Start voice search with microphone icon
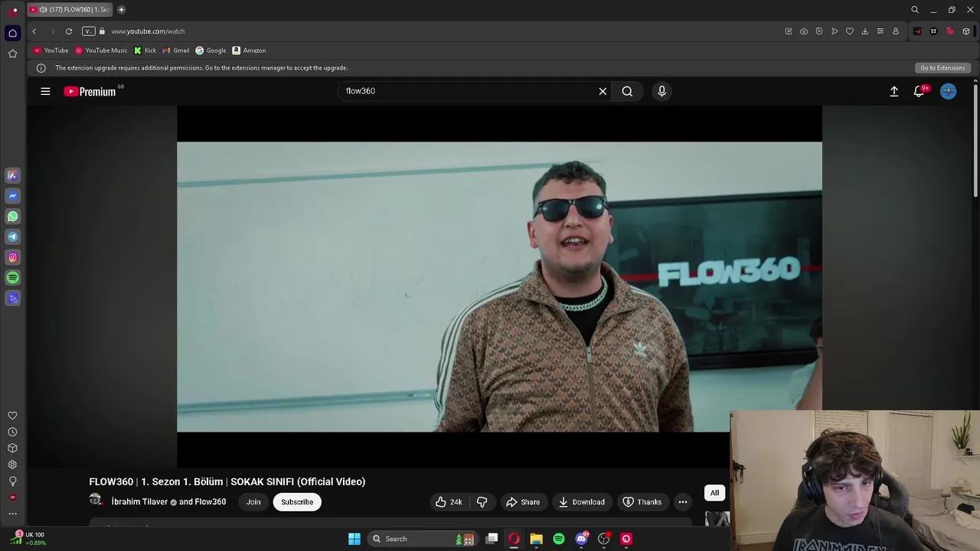980x551 pixels. pyautogui.click(x=662, y=91)
